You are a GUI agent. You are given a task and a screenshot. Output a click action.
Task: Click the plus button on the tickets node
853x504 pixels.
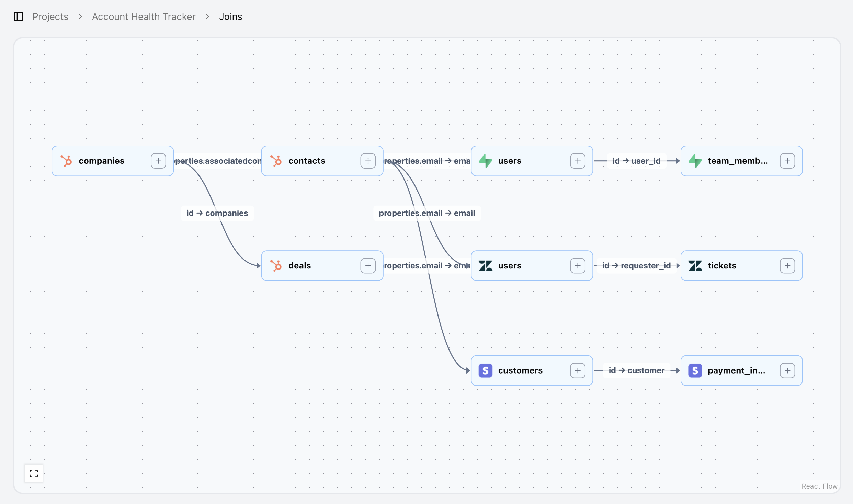[x=788, y=265]
